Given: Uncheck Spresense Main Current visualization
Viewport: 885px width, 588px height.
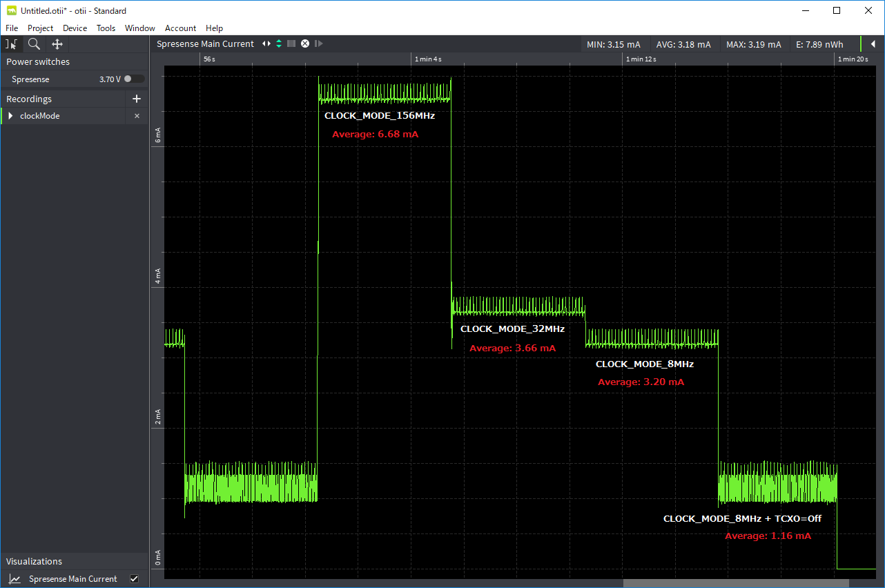Looking at the screenshot, I should (x=135, y=579).
